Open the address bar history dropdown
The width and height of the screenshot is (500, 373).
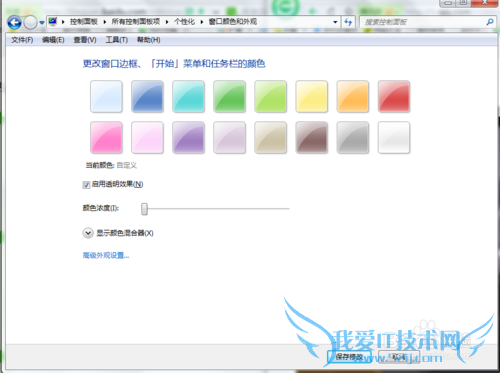pyautogui.click(x=335, y=22)
